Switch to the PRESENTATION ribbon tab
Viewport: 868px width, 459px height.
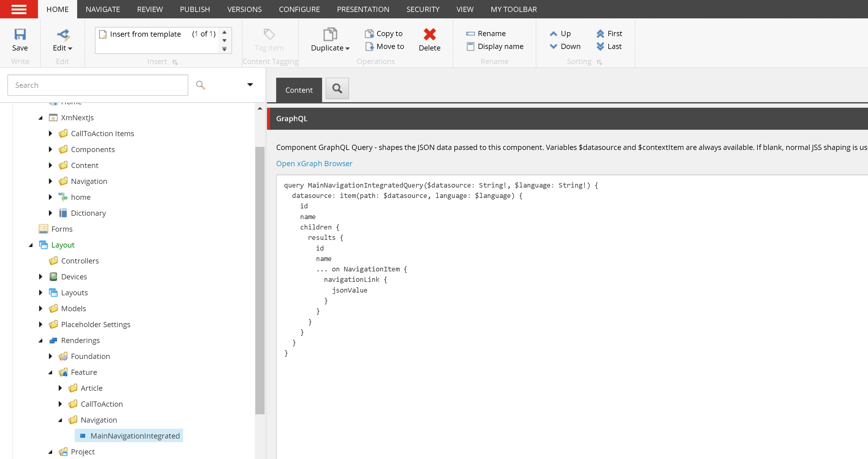pyautogui.click(x=363, y=9)
